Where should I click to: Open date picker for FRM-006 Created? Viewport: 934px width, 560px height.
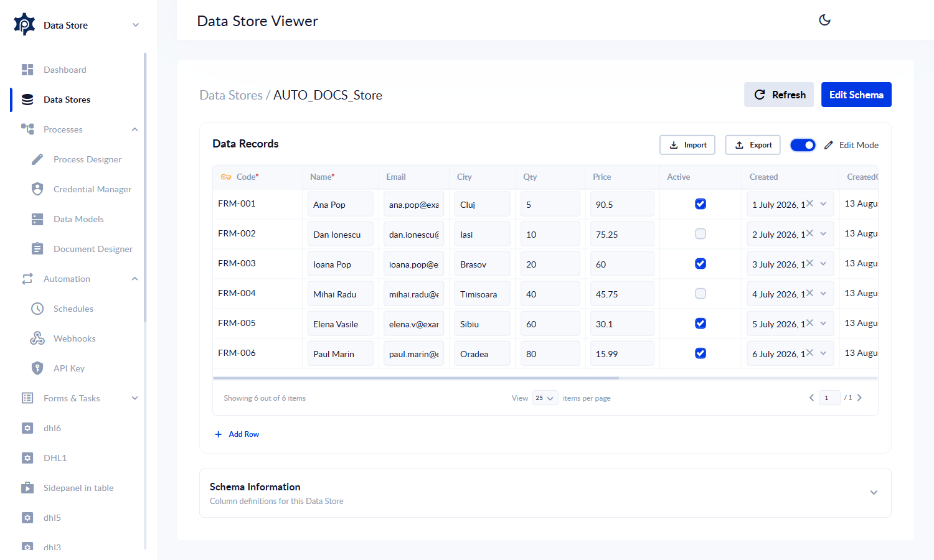[x=823, y=353]
